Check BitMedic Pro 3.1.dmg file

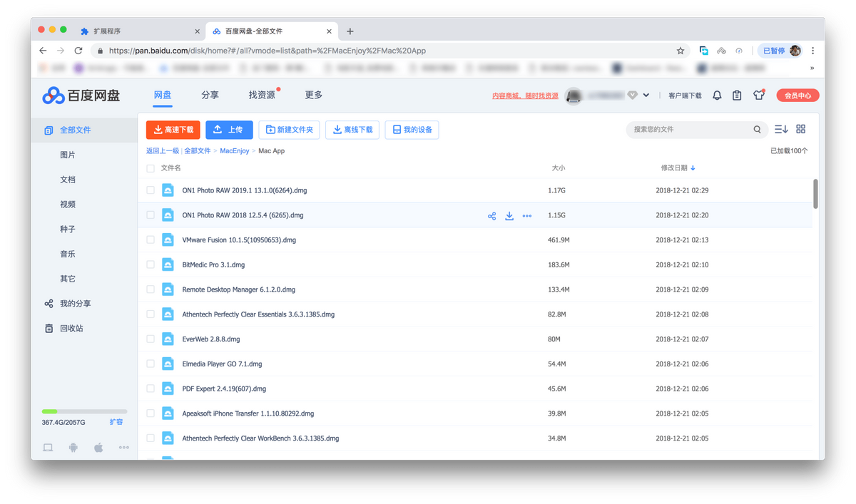(151, 264)
